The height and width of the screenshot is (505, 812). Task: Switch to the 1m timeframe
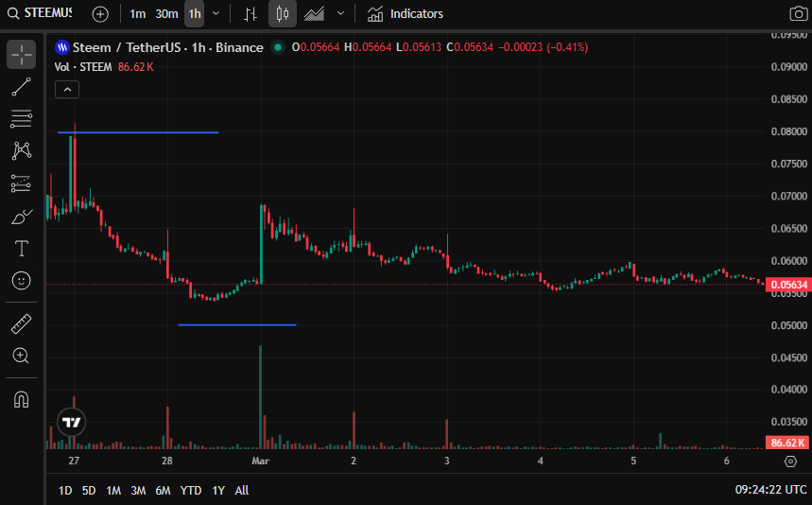click(137, 14)
